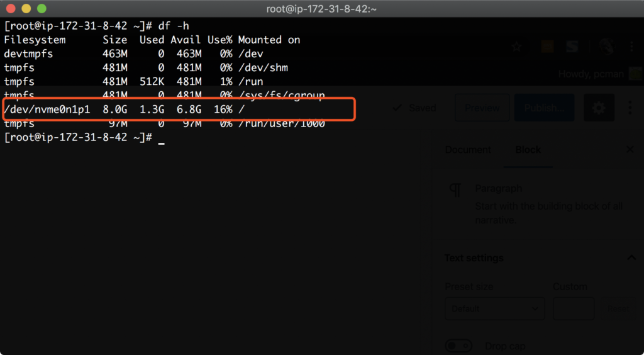Switch to the Document tab
This screenshot has height=355, width=644.
pos(468,150)
